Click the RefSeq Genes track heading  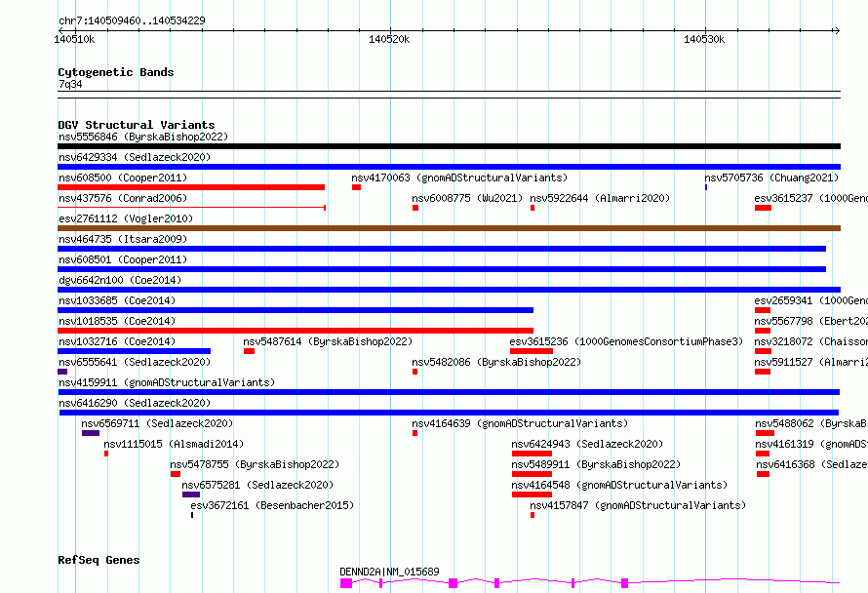click(99, 560)
